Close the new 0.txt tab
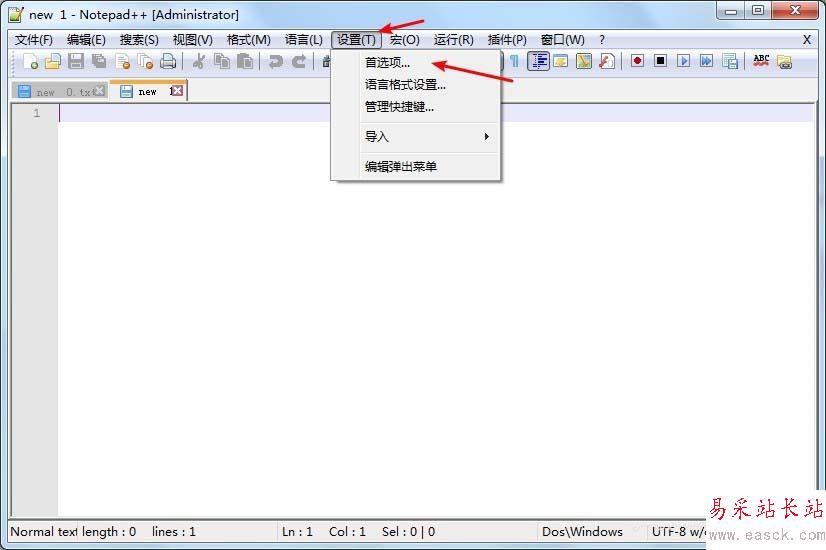The image size is (826, 550). click(x=99, y=91)
